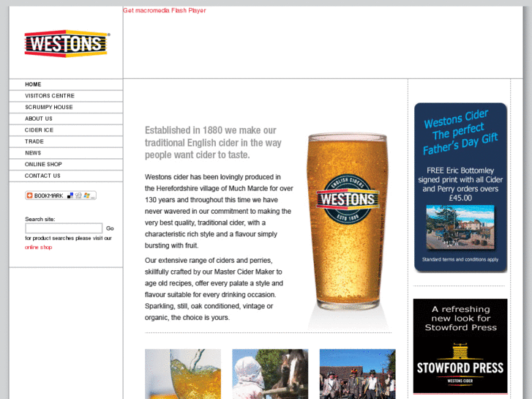Click the pouring cider thumbnail

tap(183, 374)
